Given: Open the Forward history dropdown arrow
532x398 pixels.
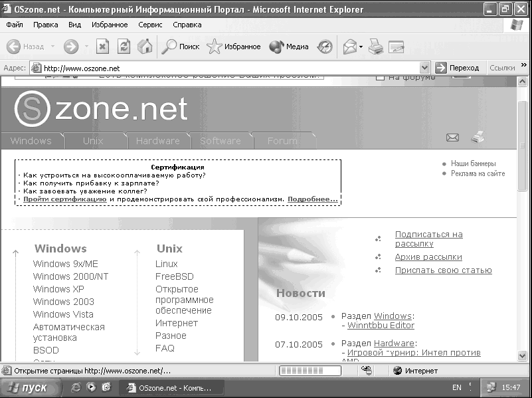Looking at the screenshot, I should click(x=86, y=47).
